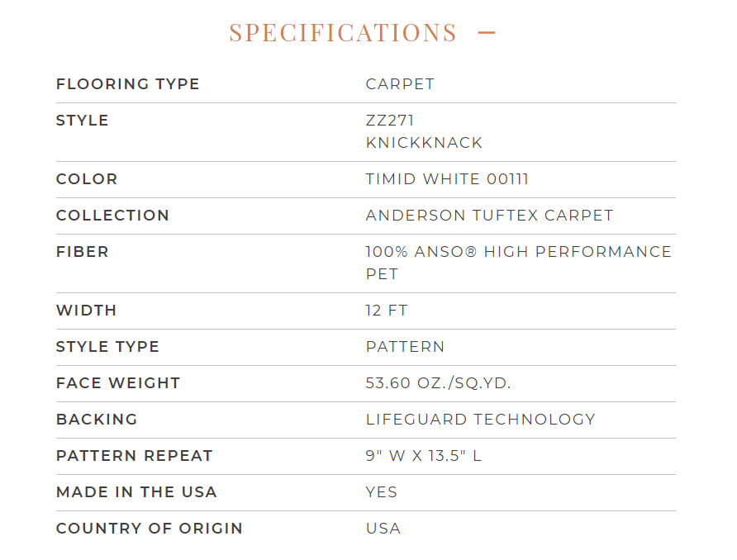The height and width of the screenshot is (560, 737).
Task: Collapse Specifications section using minus icon
Action: [x=487, y=32]
